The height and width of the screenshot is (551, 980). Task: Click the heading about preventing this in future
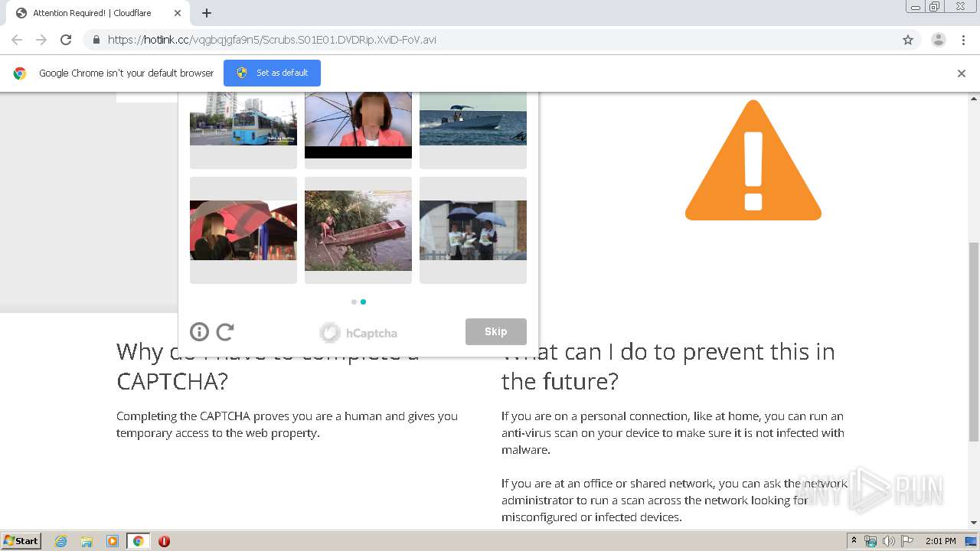[668, 366]
